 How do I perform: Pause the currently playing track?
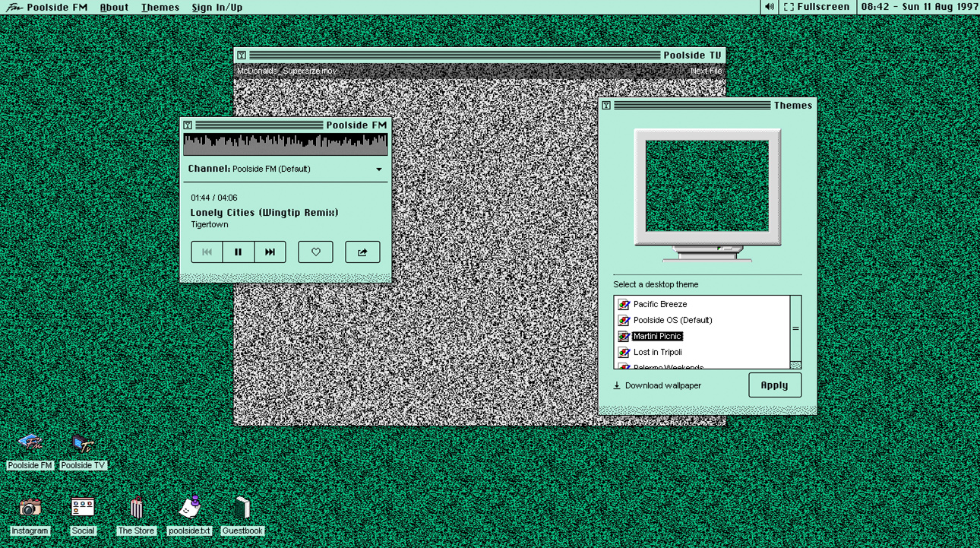pos(238,252)
